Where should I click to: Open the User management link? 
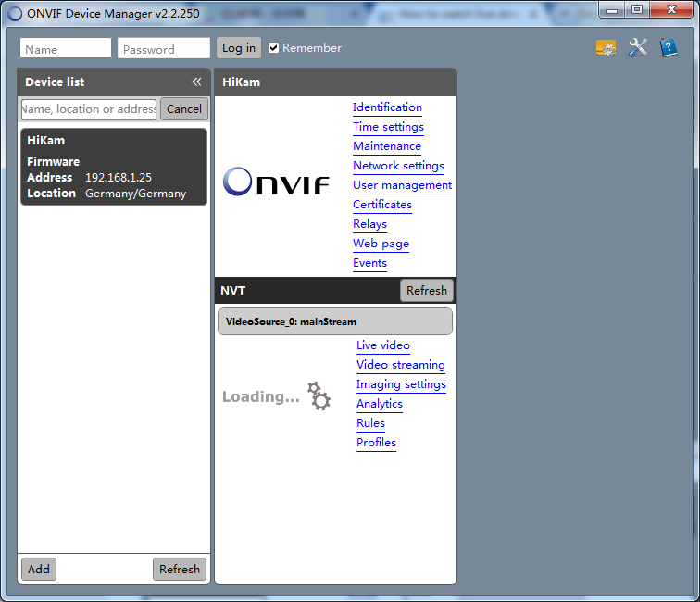click(402, 185)
